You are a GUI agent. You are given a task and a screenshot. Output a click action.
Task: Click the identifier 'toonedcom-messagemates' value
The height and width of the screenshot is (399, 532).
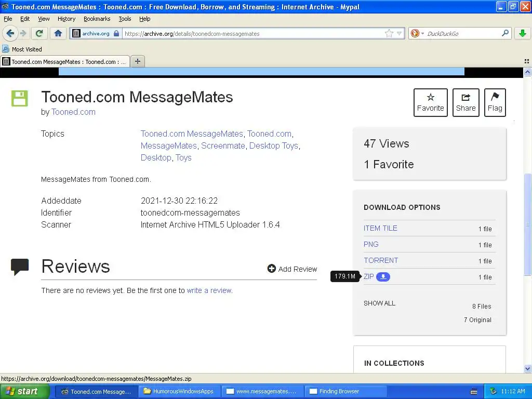pyautogui.click(x=190, y=212)
